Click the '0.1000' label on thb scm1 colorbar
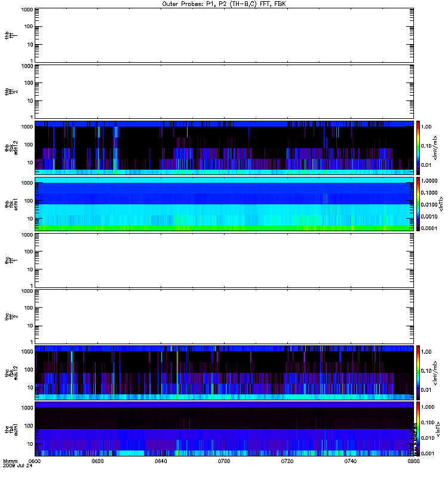Viewport: 448px width, 478px height. [x=429, y=192]
